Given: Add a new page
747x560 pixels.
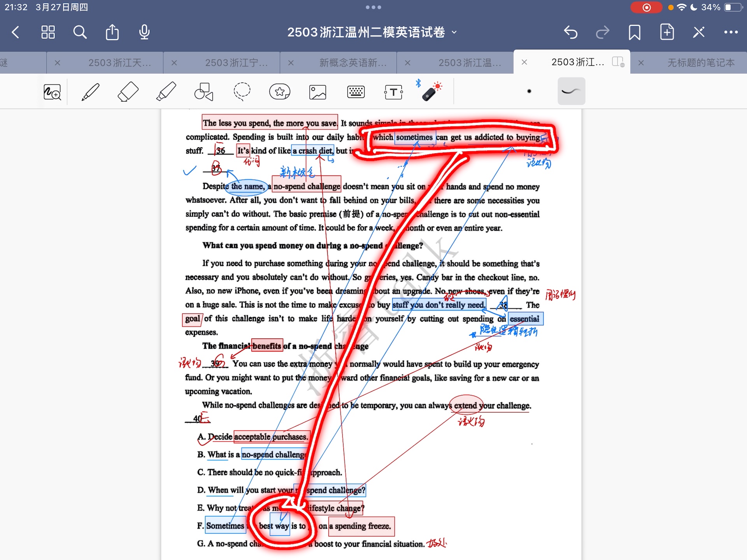Looking at the screenshot, I should coord(667,32).
